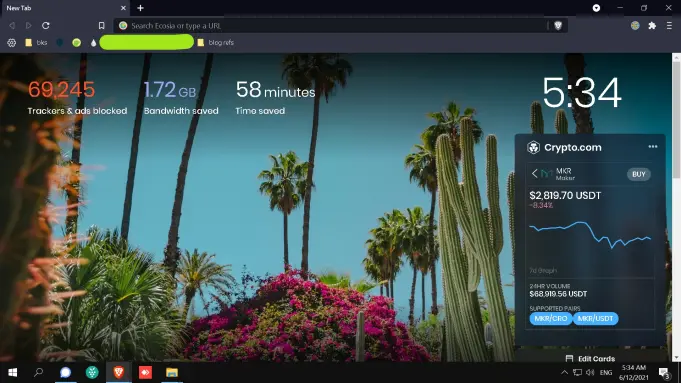Click the green circle bookmark icon

[x=76, y=43]
